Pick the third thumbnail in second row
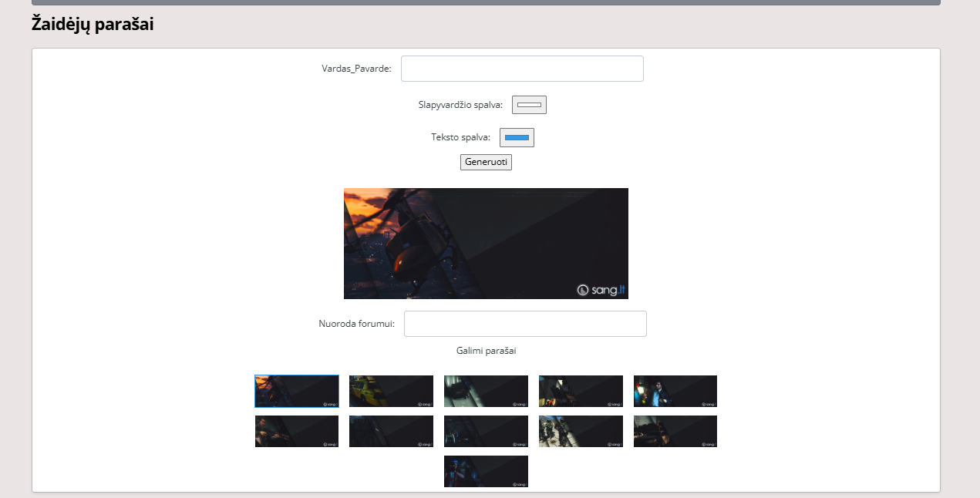This screenshot has height=498, width=980. pos(486,431)
